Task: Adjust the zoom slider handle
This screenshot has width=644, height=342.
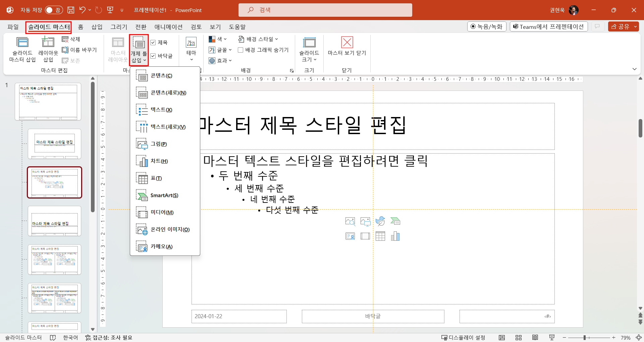Action: tap(585, 338)
